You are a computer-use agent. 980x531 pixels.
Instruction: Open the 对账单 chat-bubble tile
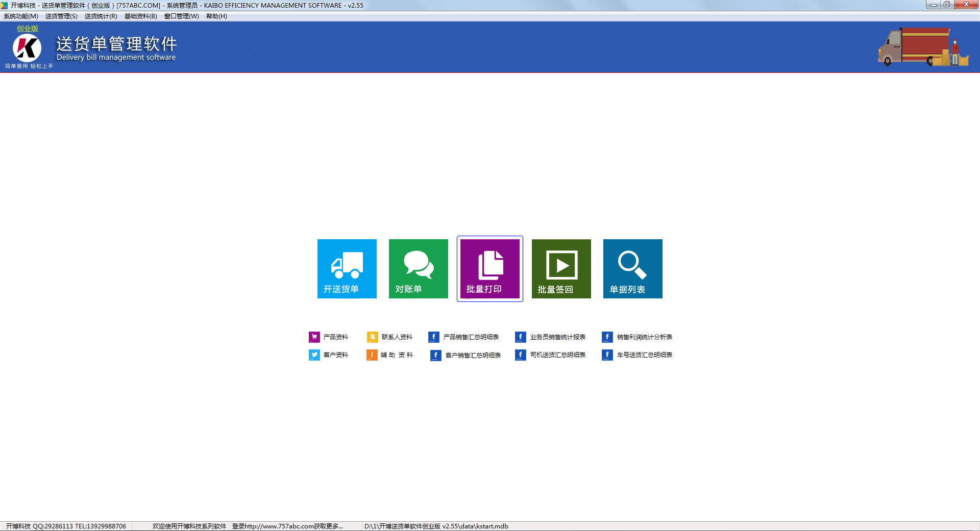(419, 269)
